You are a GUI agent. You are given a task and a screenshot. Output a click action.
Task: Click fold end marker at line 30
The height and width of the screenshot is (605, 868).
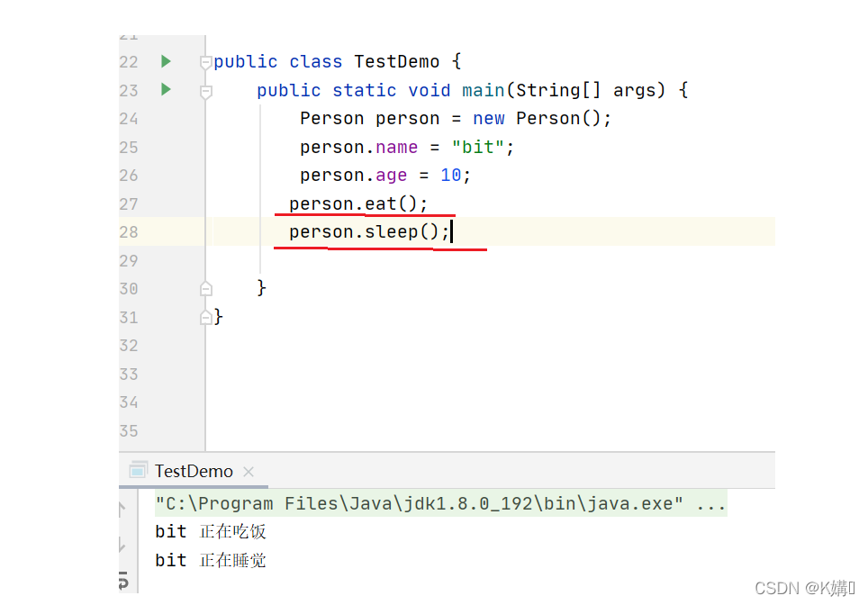[206, 288]
